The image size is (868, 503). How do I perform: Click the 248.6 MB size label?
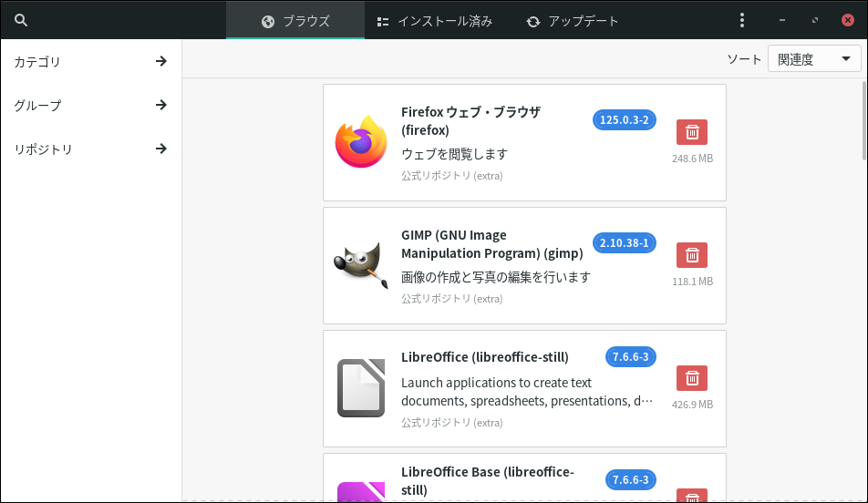pos(692,159)
